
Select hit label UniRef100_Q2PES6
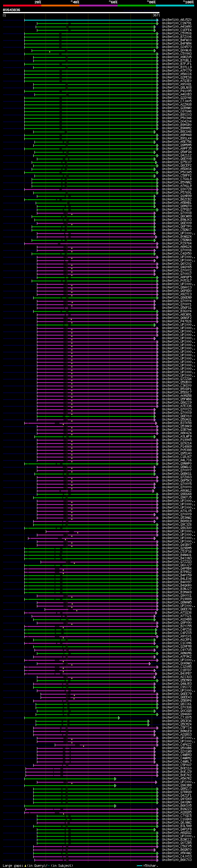[x=177, y=78]
